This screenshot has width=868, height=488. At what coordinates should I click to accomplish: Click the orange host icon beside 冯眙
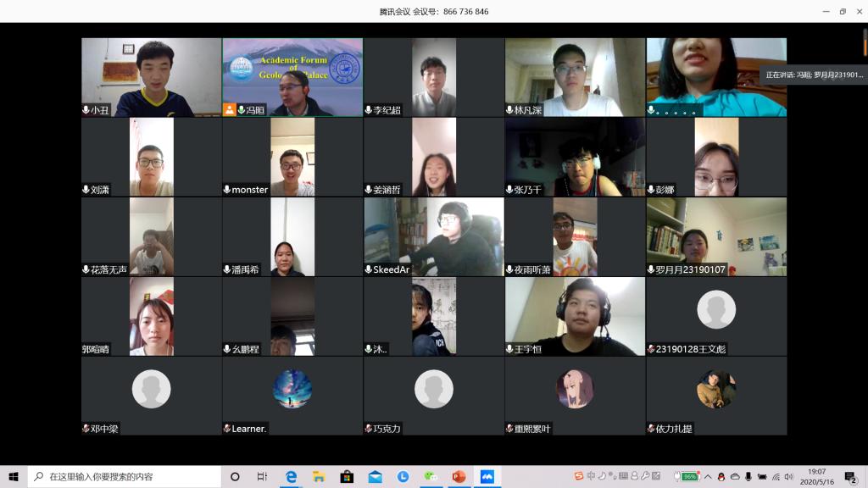point(229,109)
